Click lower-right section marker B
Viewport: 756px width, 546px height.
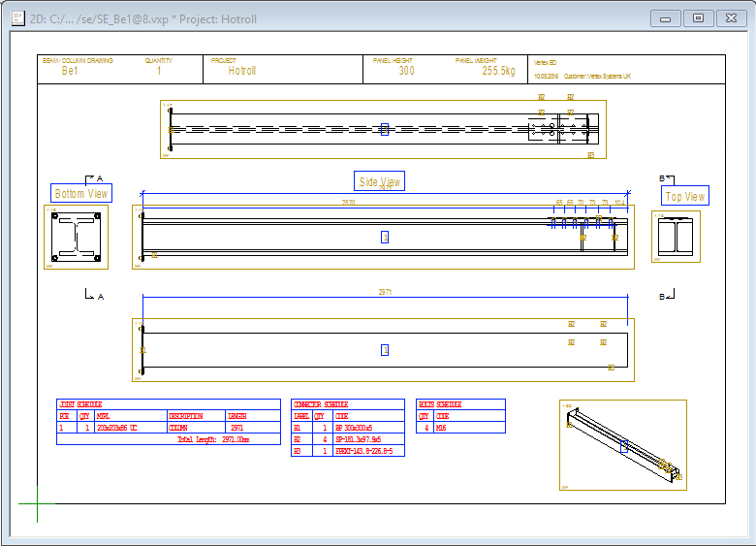[668, 295]
